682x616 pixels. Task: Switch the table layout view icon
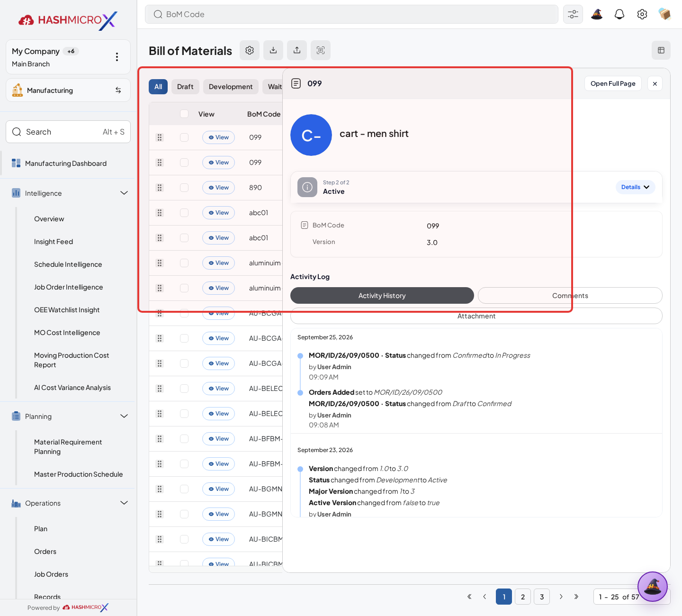tap(661, 50)
